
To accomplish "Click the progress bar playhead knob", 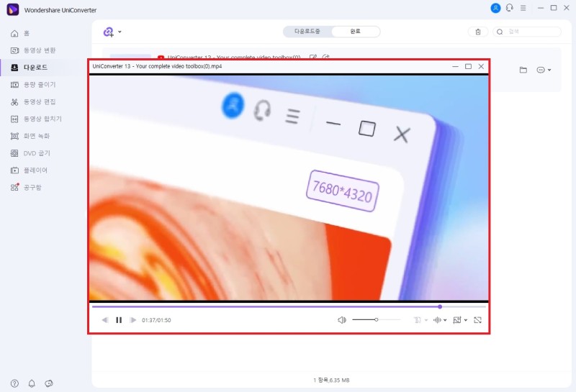I will point(440,306).
